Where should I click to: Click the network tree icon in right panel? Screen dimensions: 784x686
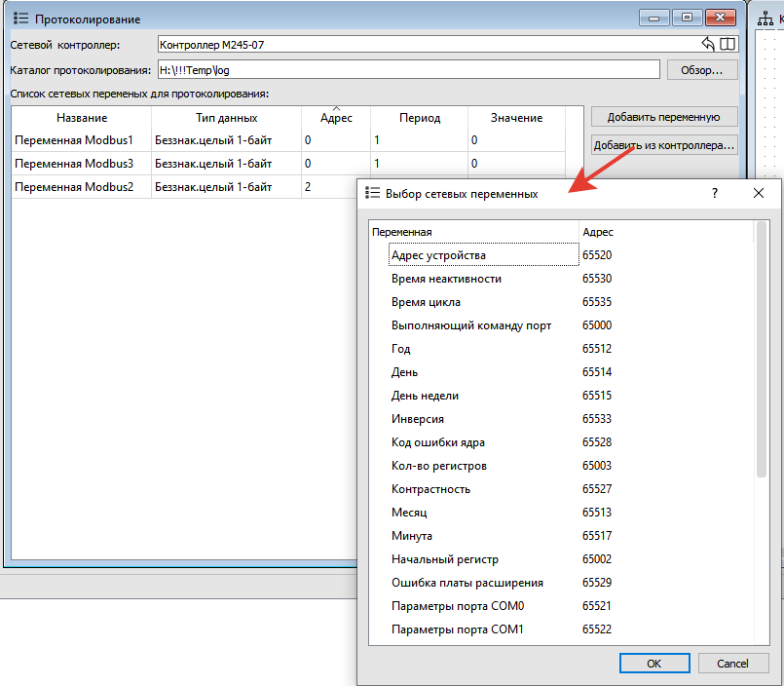[x=765, y=19]
